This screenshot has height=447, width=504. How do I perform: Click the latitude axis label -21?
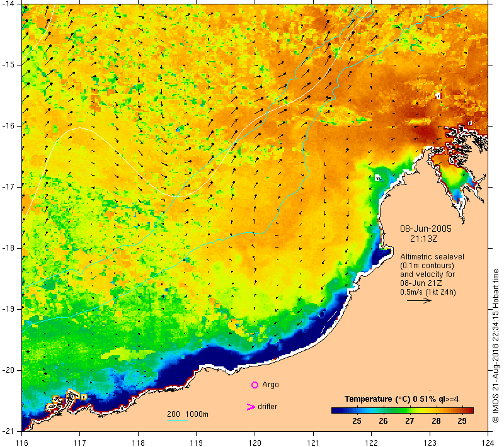click(x=8, y=431)
